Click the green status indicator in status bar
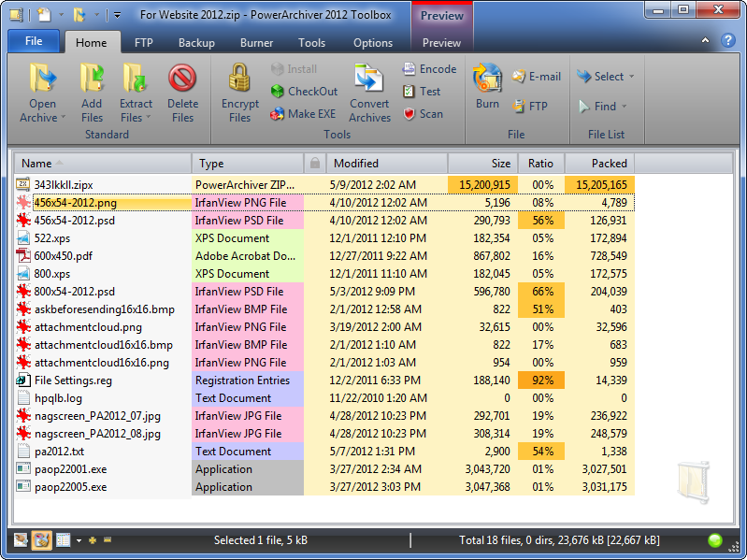 [x=715, y=540]
